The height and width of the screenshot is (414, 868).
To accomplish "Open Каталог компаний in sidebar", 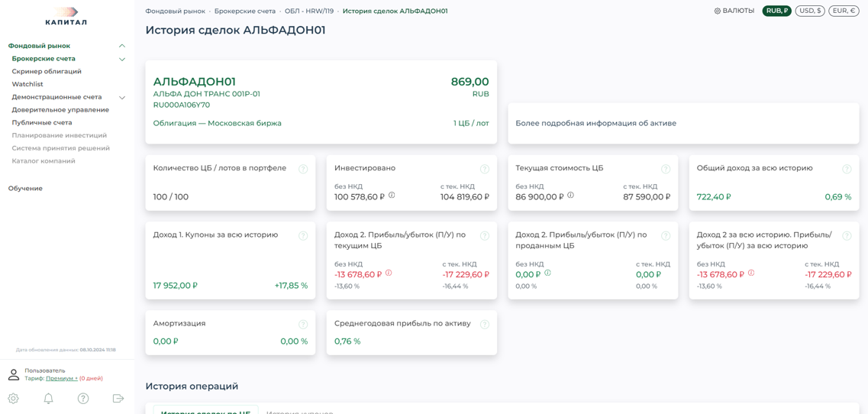I will [x=44, y=160].
